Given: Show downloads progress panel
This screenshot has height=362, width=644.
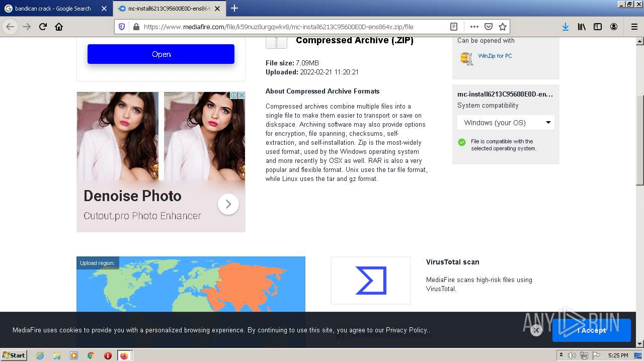Looking at the screenshot, I should click(x=566, y=27).
